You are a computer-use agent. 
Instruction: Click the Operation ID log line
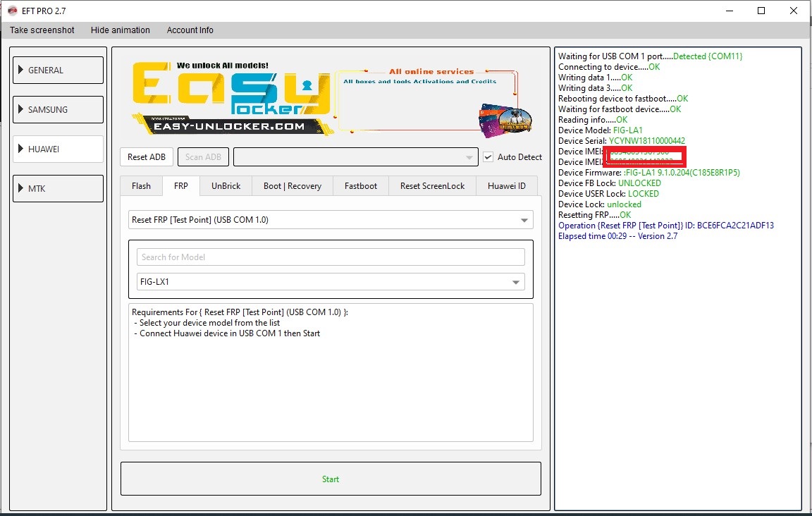(x=666, y=226)
